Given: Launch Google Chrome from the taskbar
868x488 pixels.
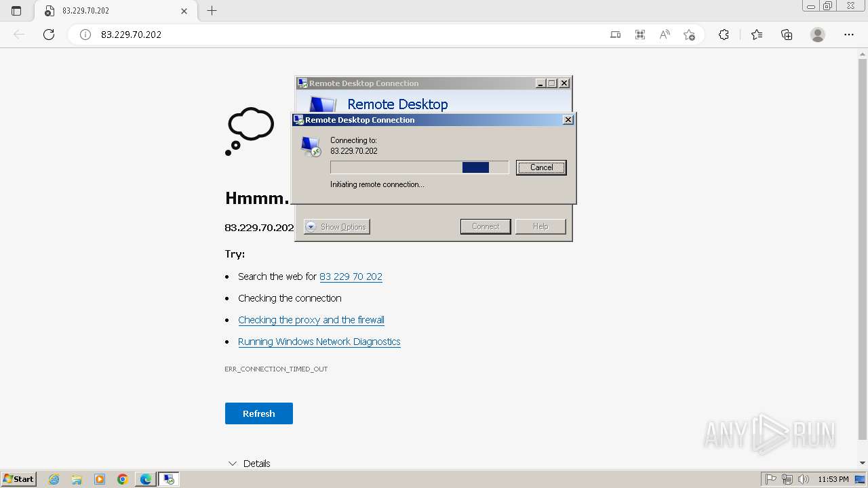Looking at the screenshot, I should [x=123, y=479].
